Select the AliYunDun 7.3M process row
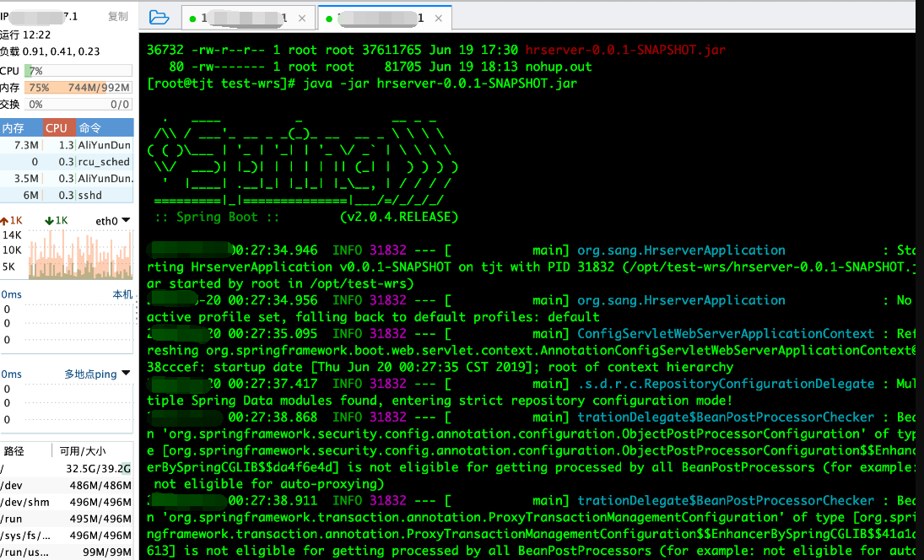This screenshot has height=560, width=924. [67, 145]
